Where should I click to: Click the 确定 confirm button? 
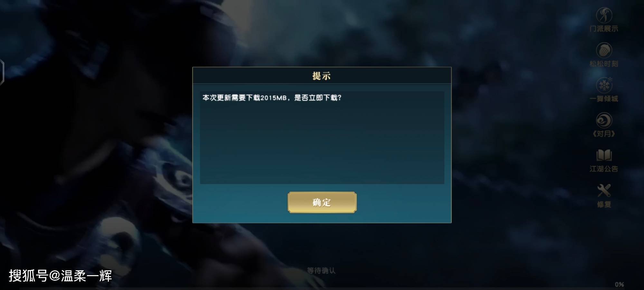coord(322,202)
